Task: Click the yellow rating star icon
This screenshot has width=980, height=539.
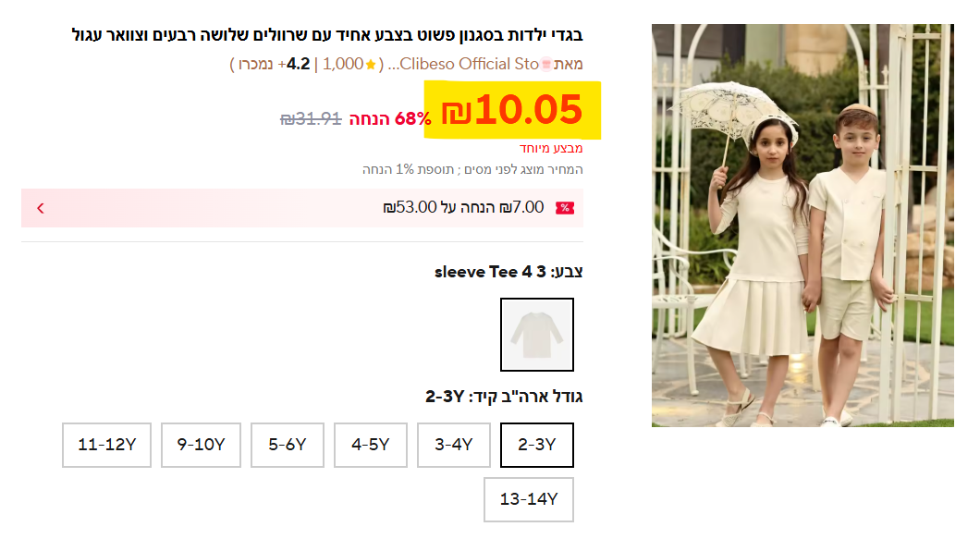Action: [x=371, y=65]
